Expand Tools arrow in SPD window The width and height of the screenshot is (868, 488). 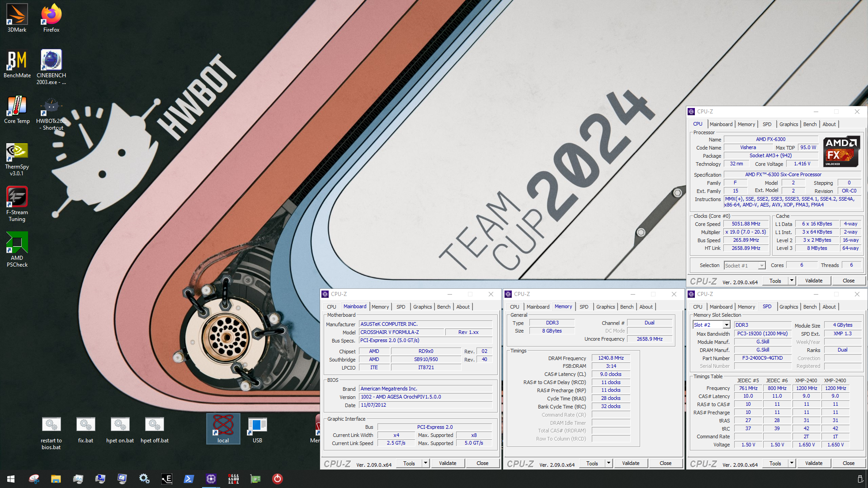pos(792,463)
